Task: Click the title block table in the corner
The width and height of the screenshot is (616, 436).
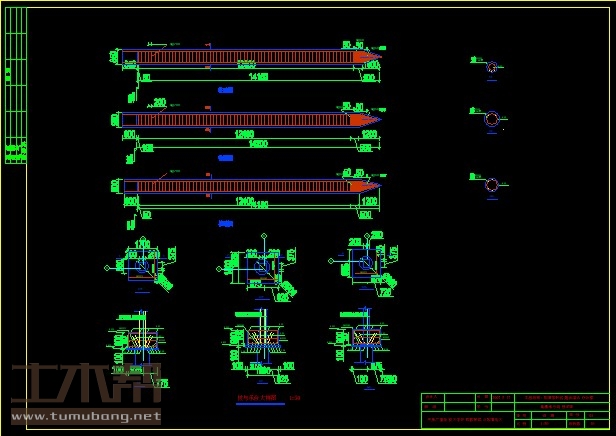Action: [514, 410]
